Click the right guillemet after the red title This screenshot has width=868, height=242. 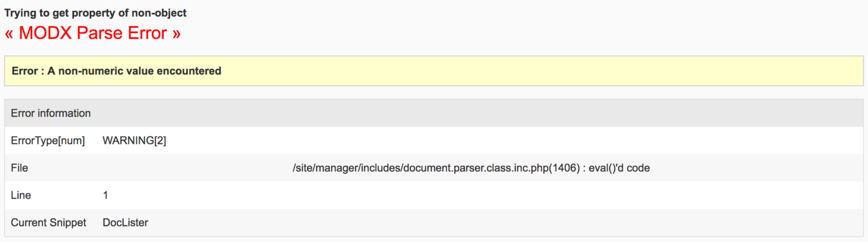[177, 34]
